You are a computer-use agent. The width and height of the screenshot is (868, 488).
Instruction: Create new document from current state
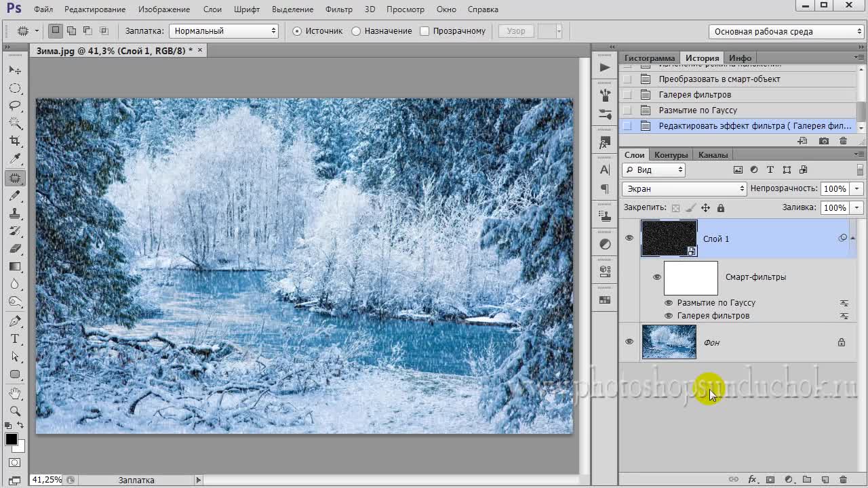[803, 141]
